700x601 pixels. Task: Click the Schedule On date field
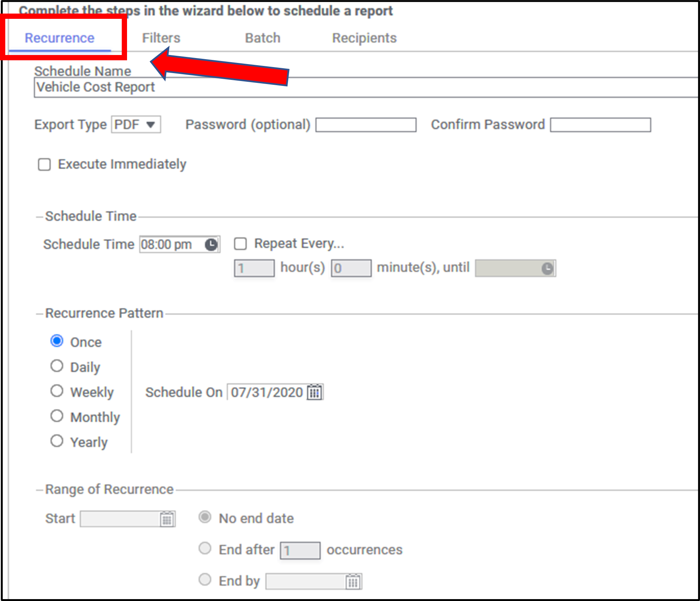click(267, 392)
